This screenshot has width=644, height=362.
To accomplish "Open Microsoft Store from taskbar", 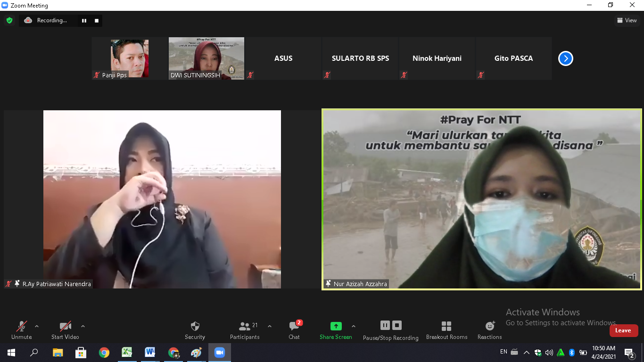I will 81,353.
